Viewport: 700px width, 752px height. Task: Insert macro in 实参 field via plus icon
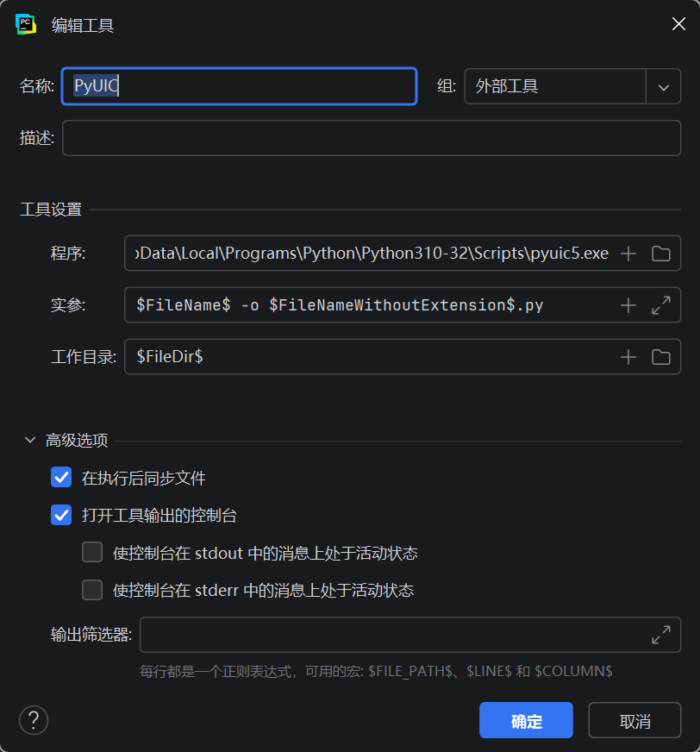(628, 305)
